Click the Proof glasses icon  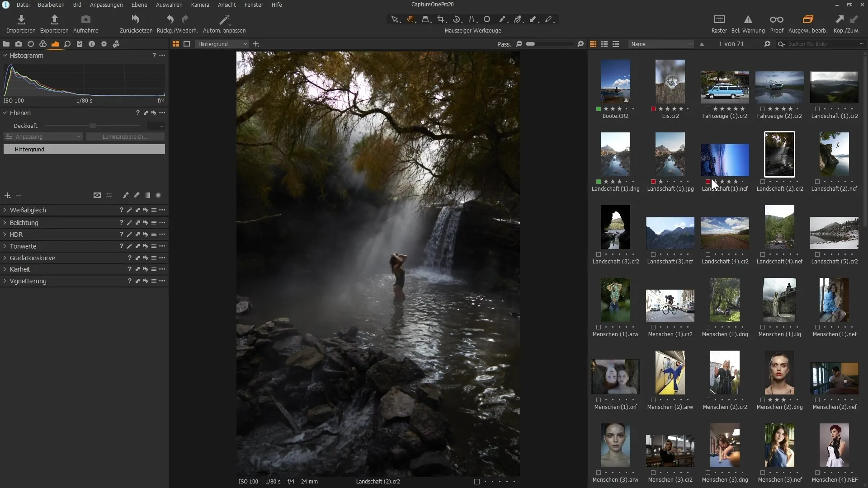(x=776, y=19)
